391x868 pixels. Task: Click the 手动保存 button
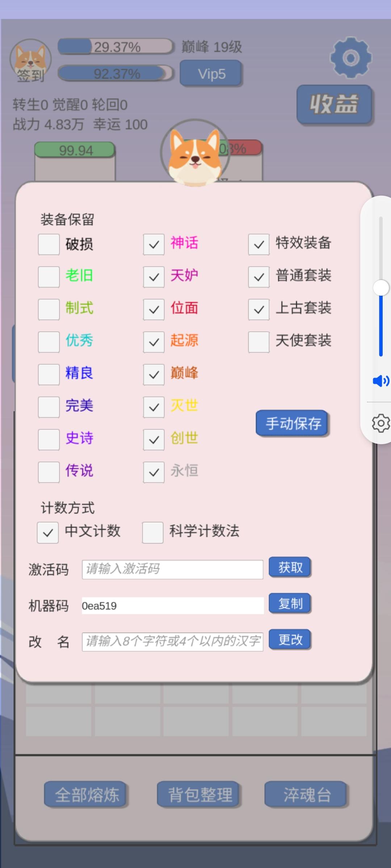[x=292, y=423]
